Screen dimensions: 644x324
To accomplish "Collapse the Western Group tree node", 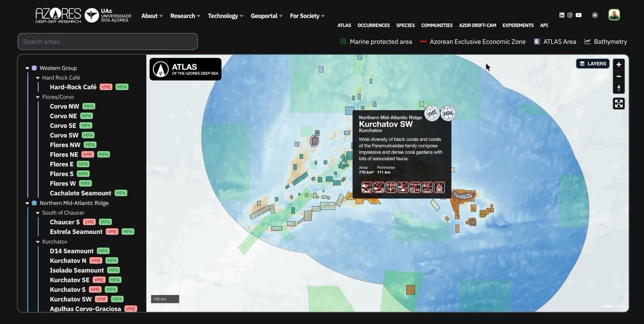I will [x=27, y=68].
